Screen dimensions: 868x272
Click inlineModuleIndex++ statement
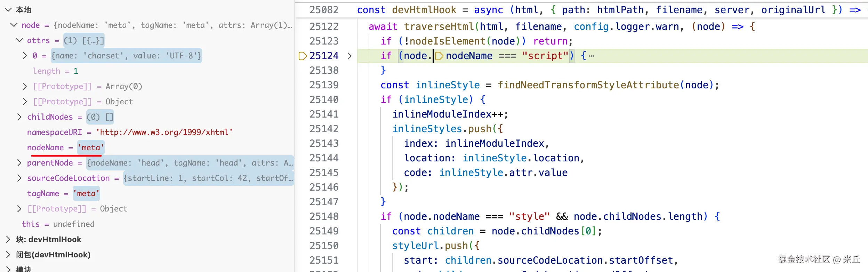click(x=450, y=114)
